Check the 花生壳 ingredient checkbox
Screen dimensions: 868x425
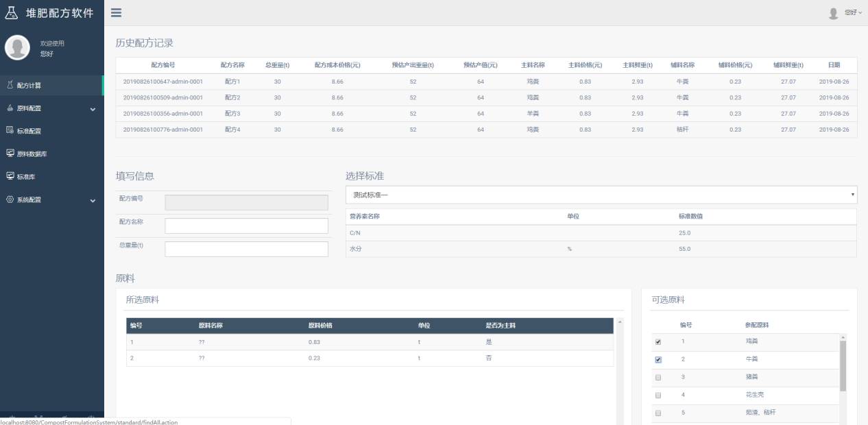pos(658,395)
